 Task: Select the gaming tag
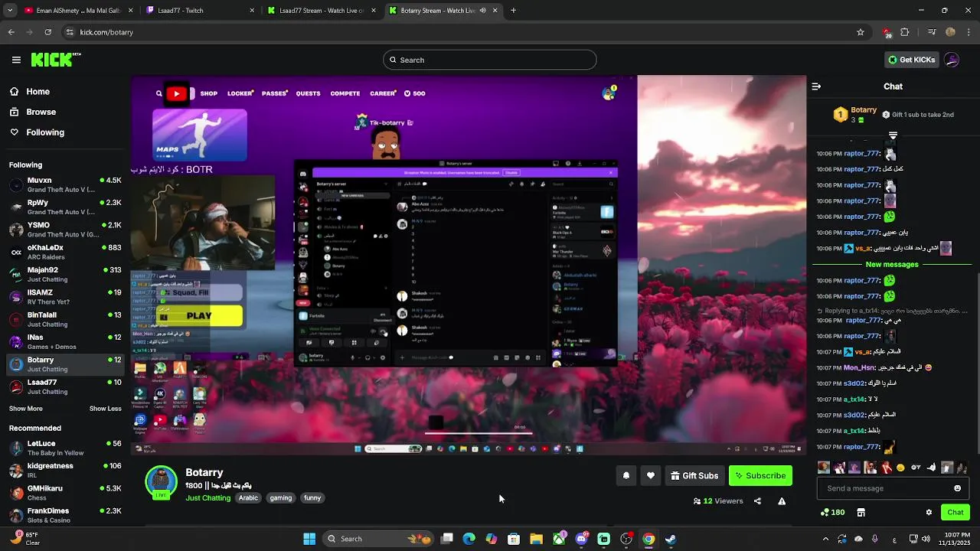[281, 497]
